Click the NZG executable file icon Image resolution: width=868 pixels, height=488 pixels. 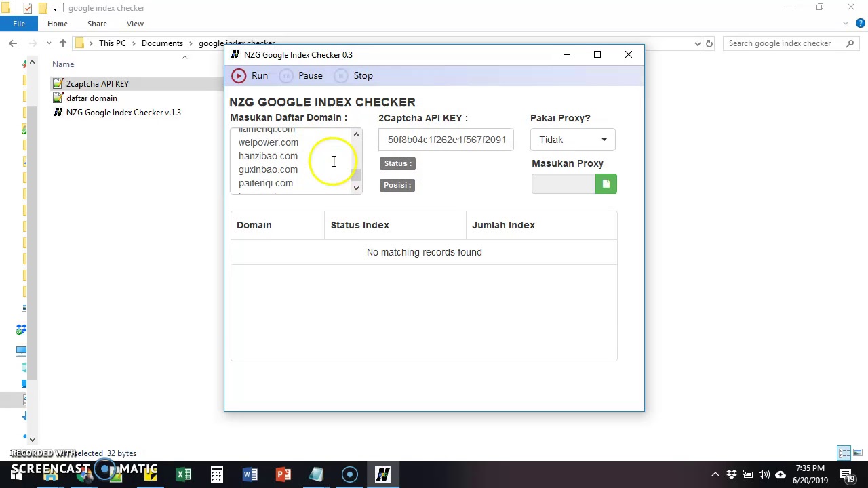(x=58, y=113)
